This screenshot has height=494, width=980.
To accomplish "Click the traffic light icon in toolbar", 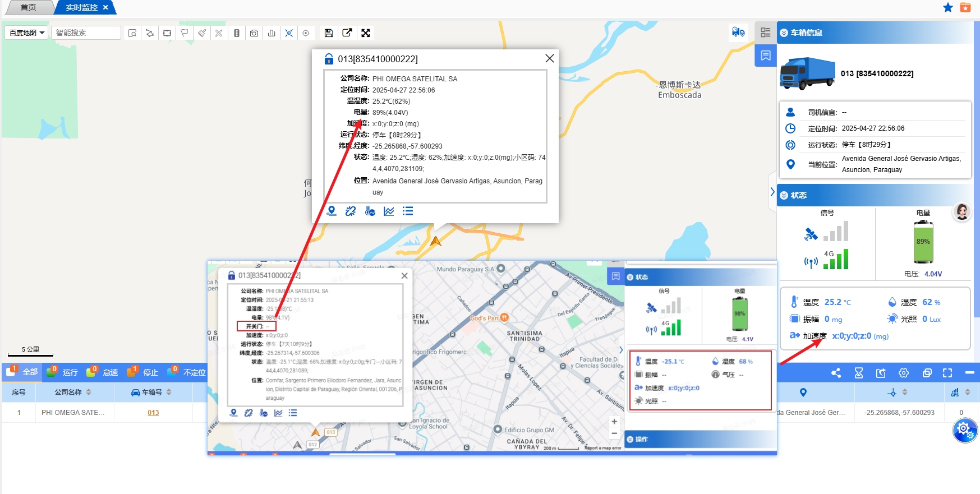I will [x=237, y=33].
